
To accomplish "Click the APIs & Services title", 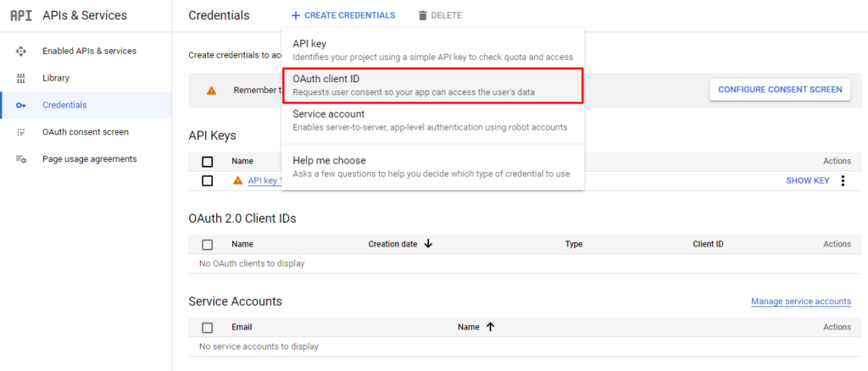I will coord(85,15).
